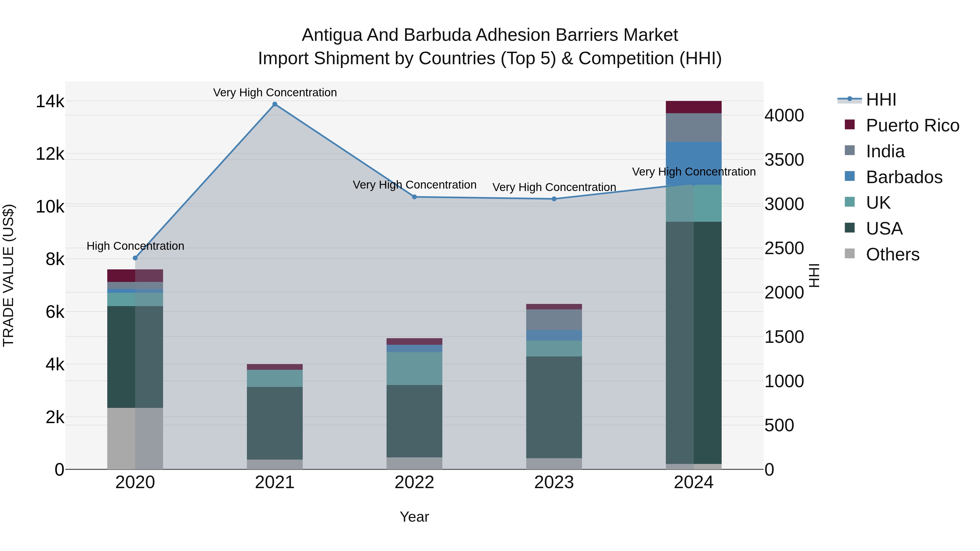The height and width of the screenshot is (551, 980).
Task: Click the Puerto Rico segment of 2020 bar
Action: 135,276
